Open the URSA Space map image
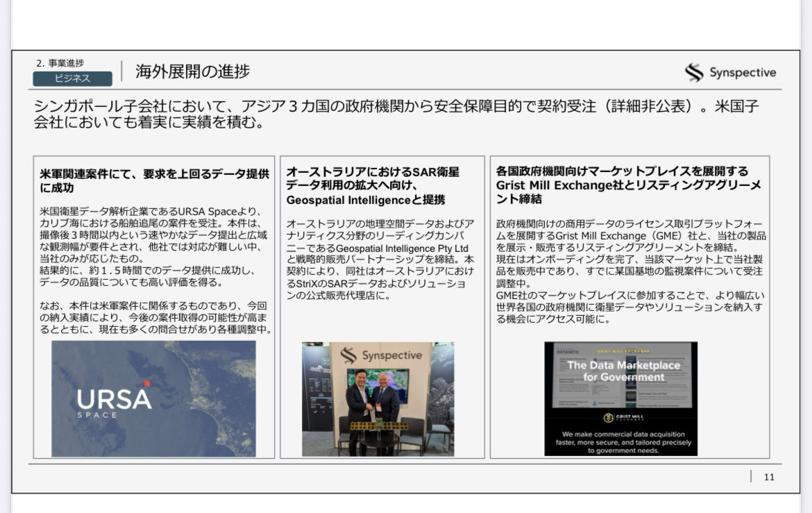 coord(153,398)
